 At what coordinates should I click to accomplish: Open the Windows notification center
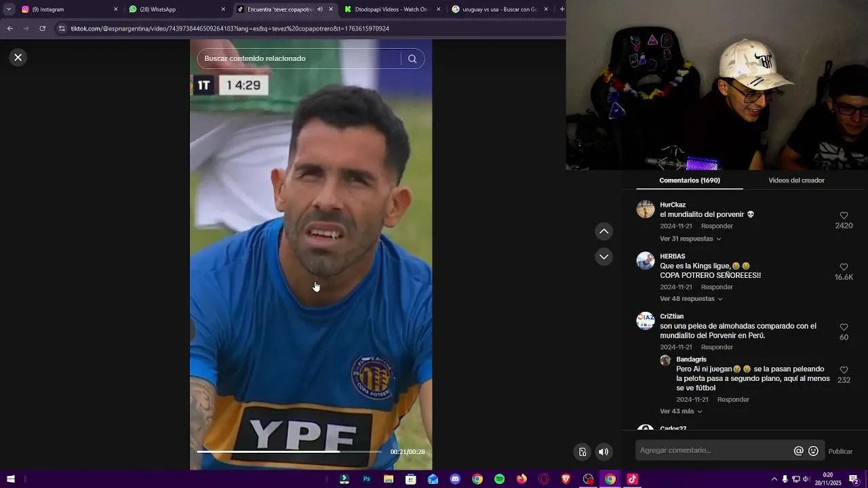[x=854, y=479]
